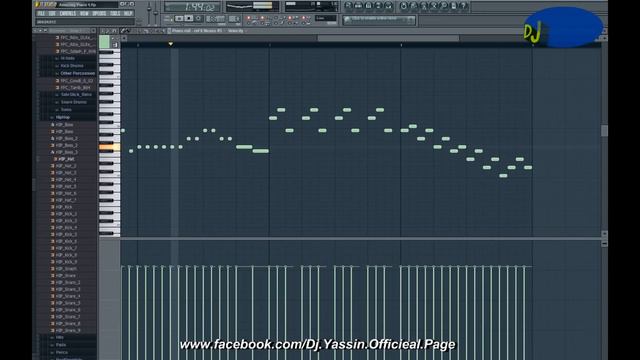Toggle pattern/song mode switch beside play
The width and height of the screenshot is (640, 360).
click(x=168, y=19)
